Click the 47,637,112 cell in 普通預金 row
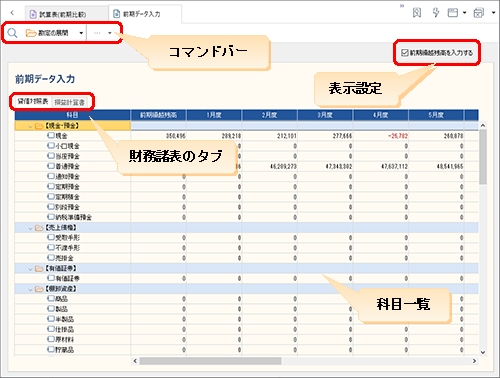500x378 pixels. click(394, 166)
